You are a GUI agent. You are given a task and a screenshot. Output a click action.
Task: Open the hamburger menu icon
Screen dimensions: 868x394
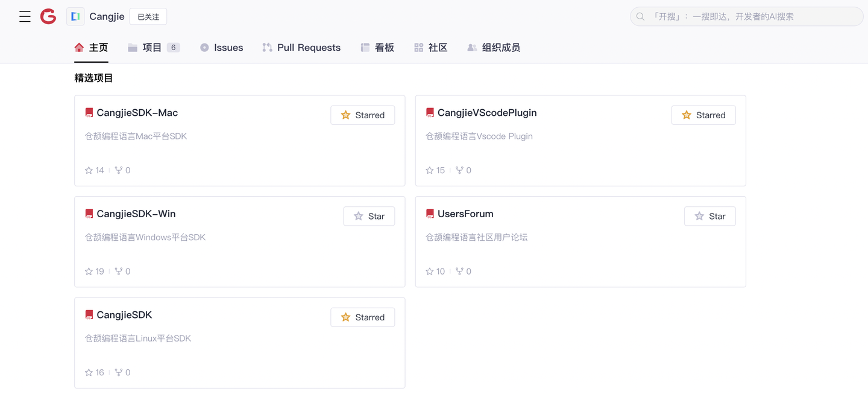[25, 17]
